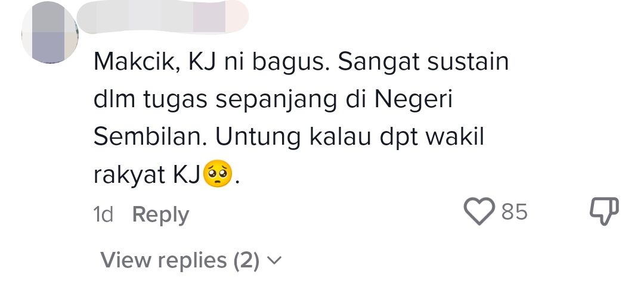Click the 85 likes count
The image size is (644, 293).
(x=514, y=212)
